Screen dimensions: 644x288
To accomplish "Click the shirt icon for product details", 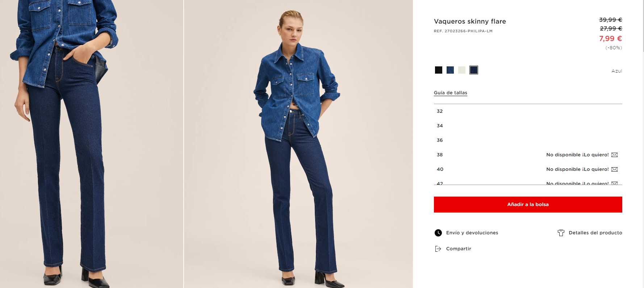I will 561,233.
